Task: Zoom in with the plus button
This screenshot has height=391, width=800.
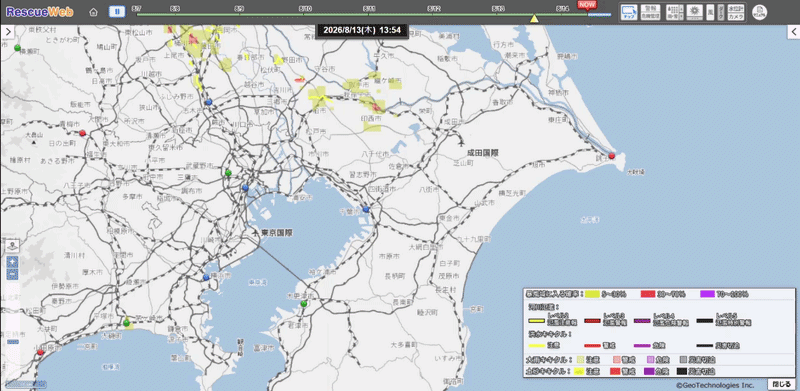Action: coord(13,262)
